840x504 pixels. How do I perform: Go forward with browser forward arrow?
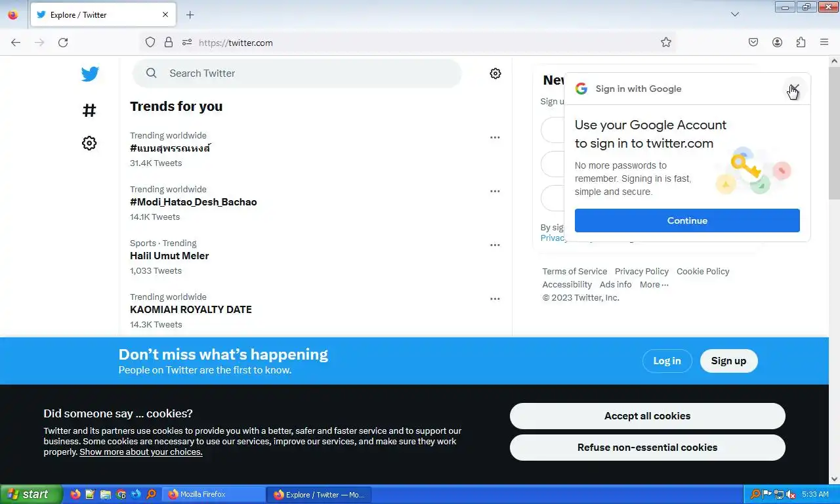[x=39, y=43]
